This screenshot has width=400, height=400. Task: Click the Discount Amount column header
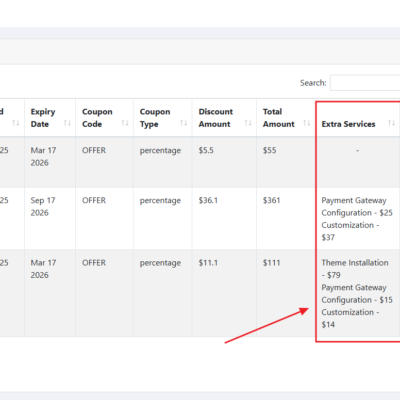click(224, 118)
